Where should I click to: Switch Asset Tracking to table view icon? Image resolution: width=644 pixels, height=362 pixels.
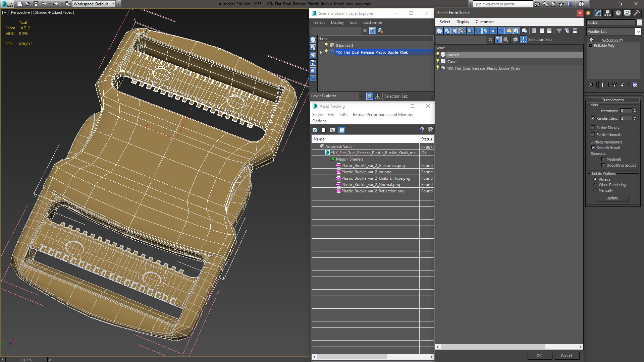tap(342, 130)
